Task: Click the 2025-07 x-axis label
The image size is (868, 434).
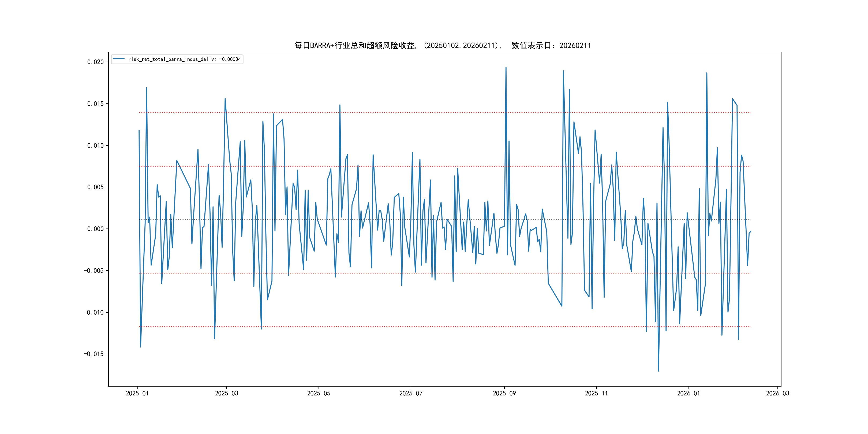Action: pos(411,393)
